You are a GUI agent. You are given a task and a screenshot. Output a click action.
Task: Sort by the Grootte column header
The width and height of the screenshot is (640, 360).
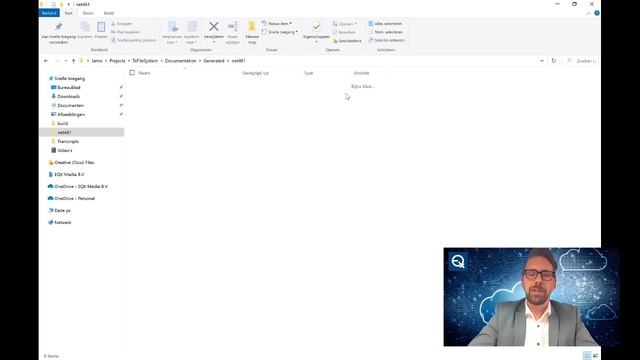point(361,73)
